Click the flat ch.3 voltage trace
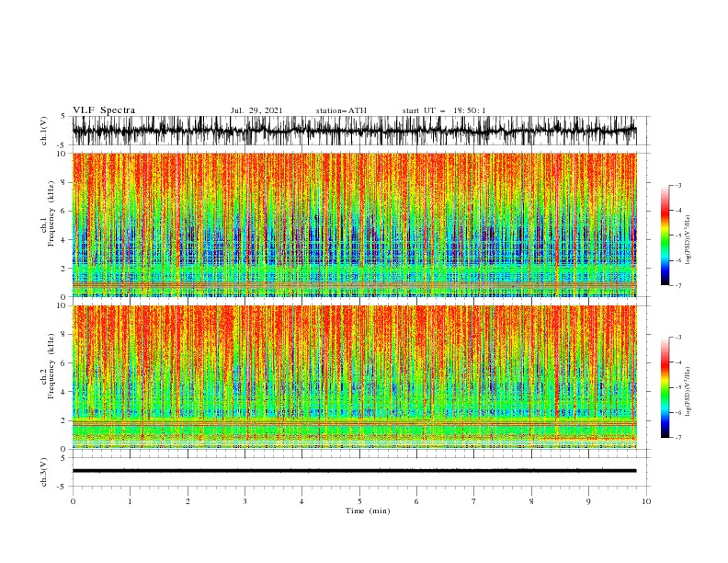 [x=354, y=471]
